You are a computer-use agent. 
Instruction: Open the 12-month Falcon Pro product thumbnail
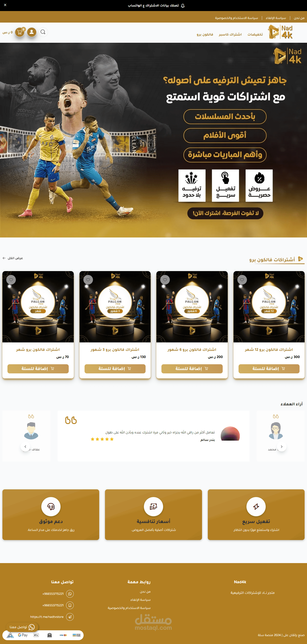point(269,306)
